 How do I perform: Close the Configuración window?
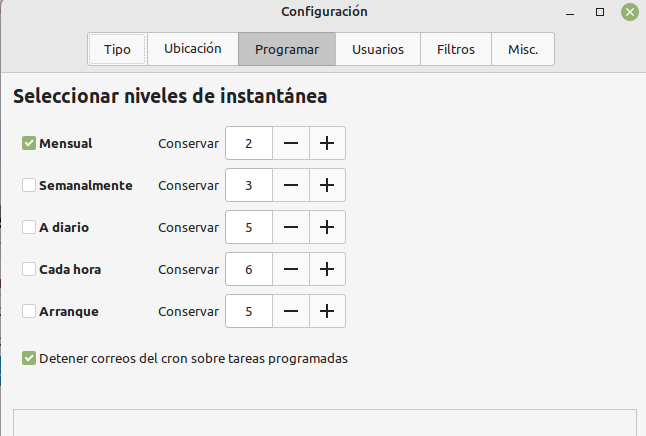630,12
